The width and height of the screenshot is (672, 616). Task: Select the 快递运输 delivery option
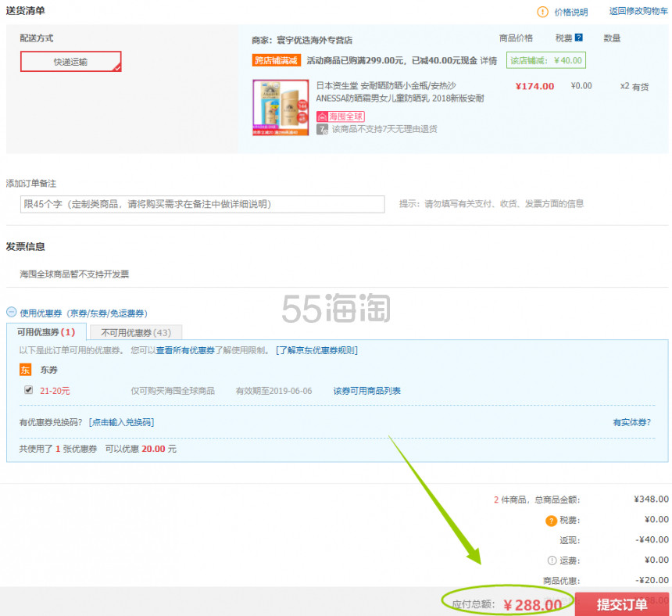pyautogui.click(x=70, y=62)
